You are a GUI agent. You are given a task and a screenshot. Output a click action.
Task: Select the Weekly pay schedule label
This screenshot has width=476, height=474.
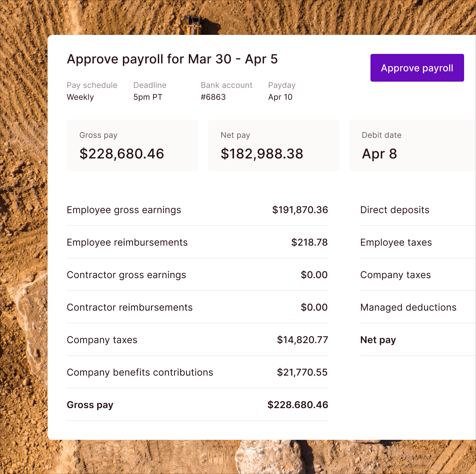80,97
